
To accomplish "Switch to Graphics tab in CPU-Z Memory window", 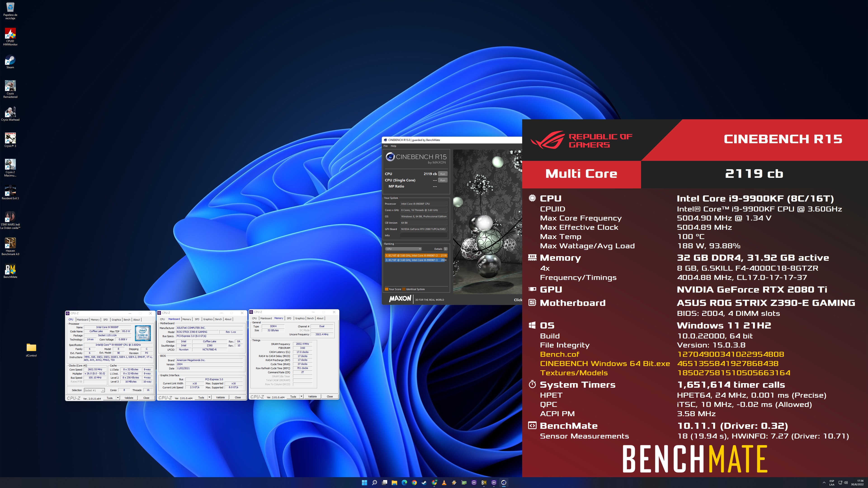I will point(300,318).
